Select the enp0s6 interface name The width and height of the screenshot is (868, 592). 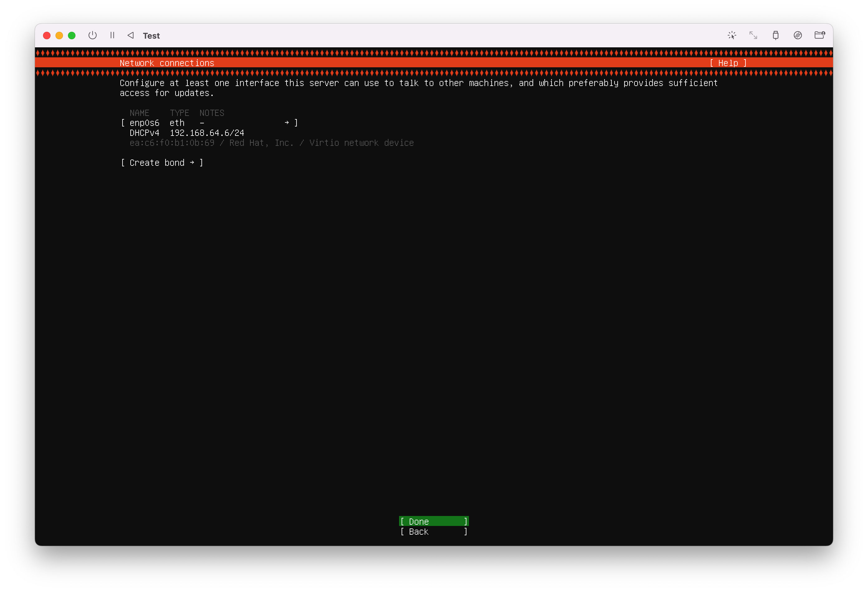(144, 123)
